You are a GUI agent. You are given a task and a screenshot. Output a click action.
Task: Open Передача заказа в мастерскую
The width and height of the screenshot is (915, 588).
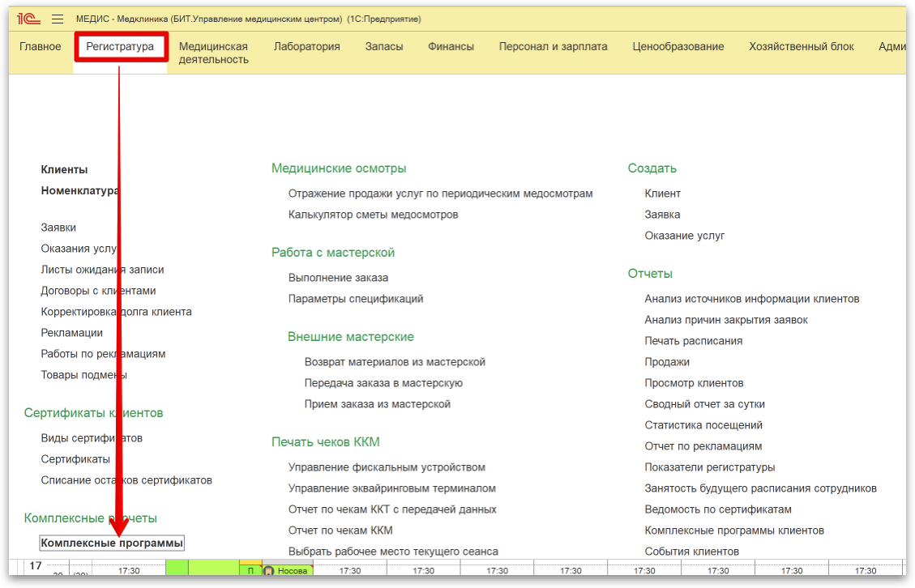pyautogui.click(x=383, y=383)
